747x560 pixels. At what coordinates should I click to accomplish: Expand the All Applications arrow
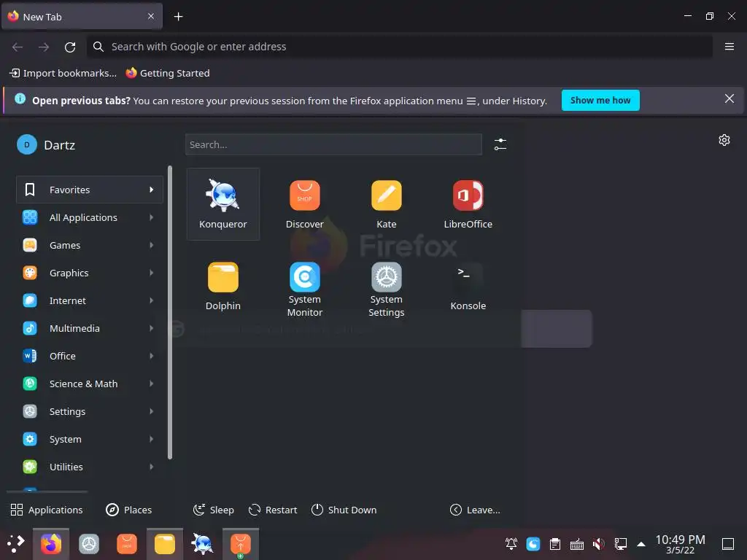tap(152, 217)
